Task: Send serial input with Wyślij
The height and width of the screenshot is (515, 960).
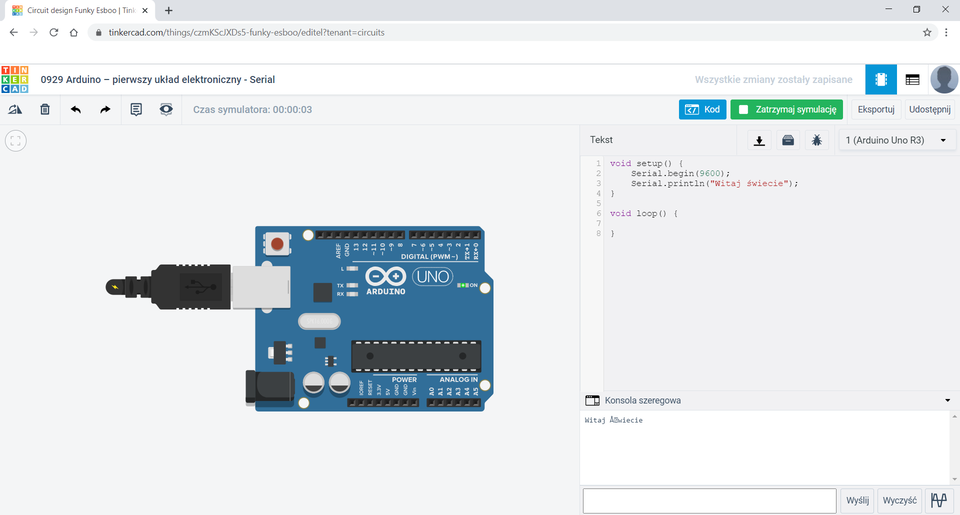Action: pos(857,500)
